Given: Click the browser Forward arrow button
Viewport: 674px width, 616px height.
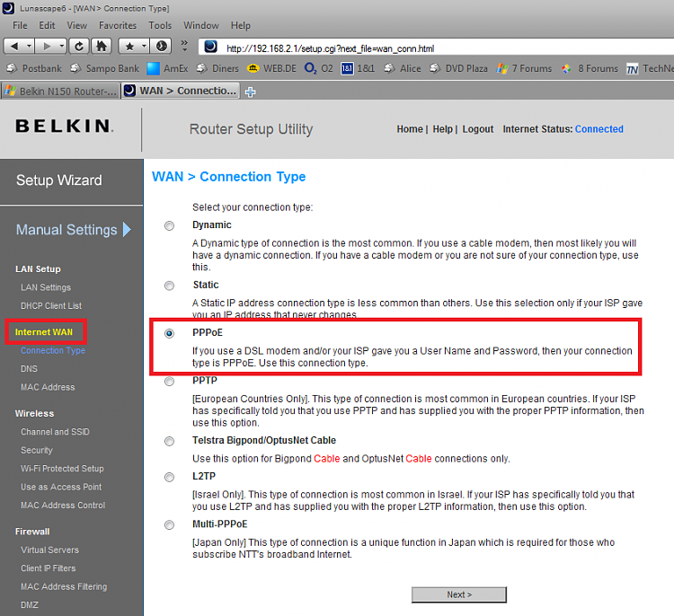Looking at the screenshot, I should point(47,46).
